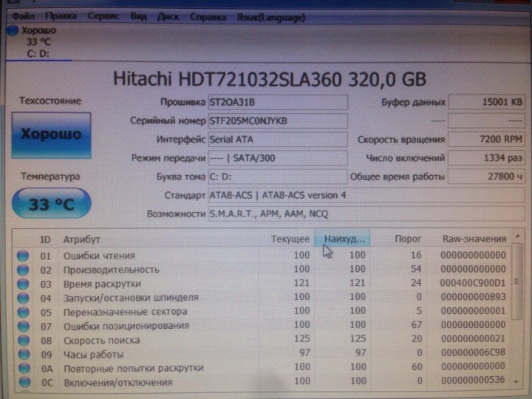Viewport: 532px width, 399px height.
Task: Sort by Наихуд... column header
Action: click(343, 239)
